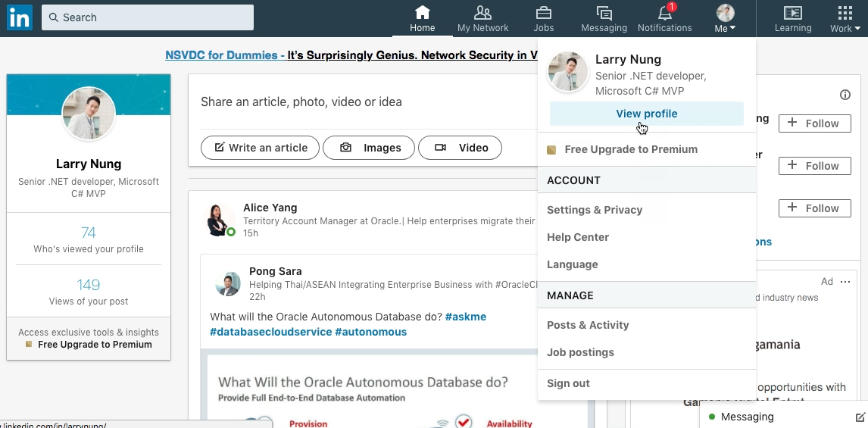Add Images to a post
This screenshot has height=428, width=868.
pyautogui.click(x=369, y=148)
